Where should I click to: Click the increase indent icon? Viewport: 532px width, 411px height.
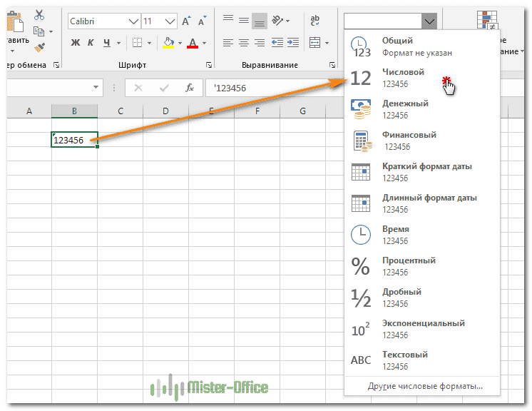(x=292, y=43)
